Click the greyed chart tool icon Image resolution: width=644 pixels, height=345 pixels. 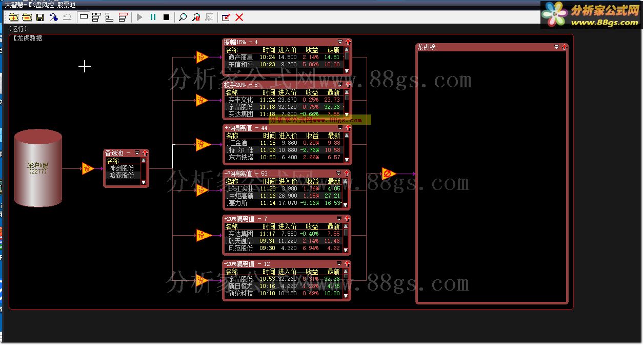209,17
